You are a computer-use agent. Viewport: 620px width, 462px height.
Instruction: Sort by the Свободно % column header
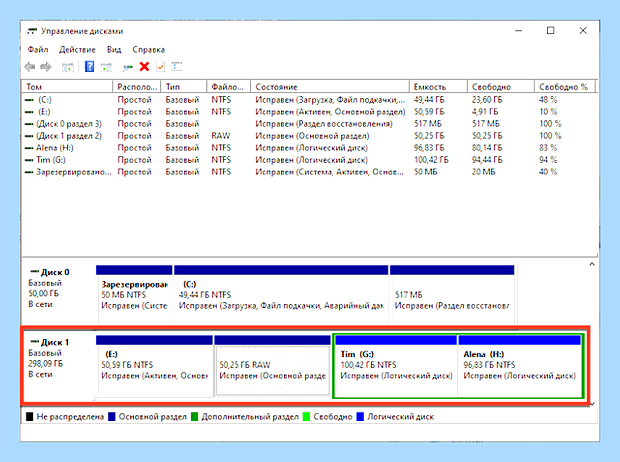coord(565,87)
